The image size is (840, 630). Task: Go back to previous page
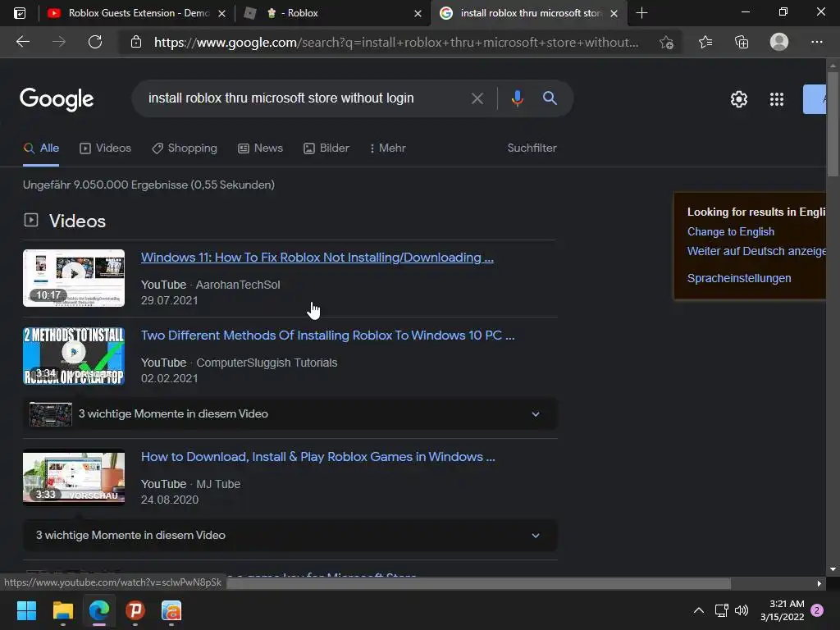[23, 42]
